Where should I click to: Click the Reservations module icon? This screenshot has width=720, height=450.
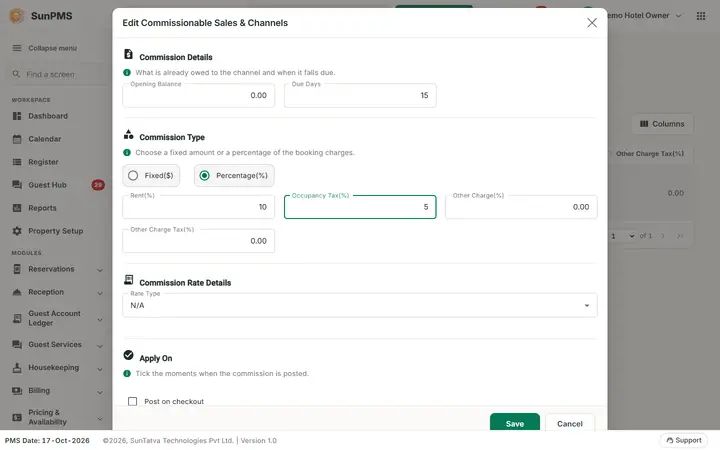point(17,269)
